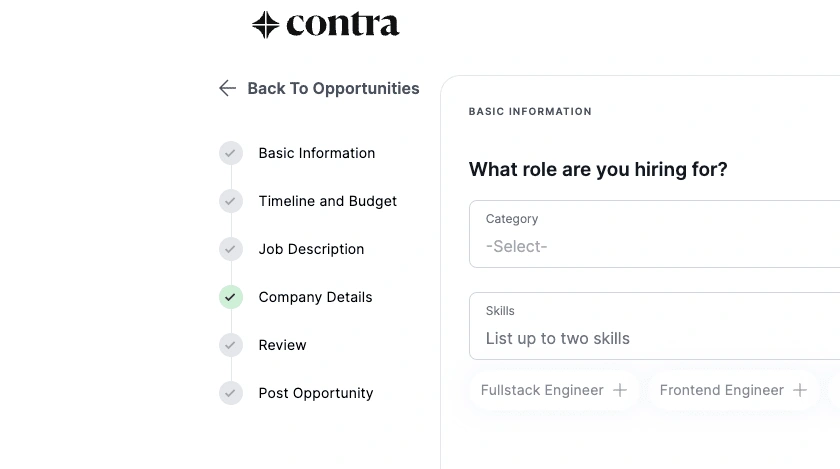Click the green Company Details checkmark circle
840x469 pixels.
[231, 297]
